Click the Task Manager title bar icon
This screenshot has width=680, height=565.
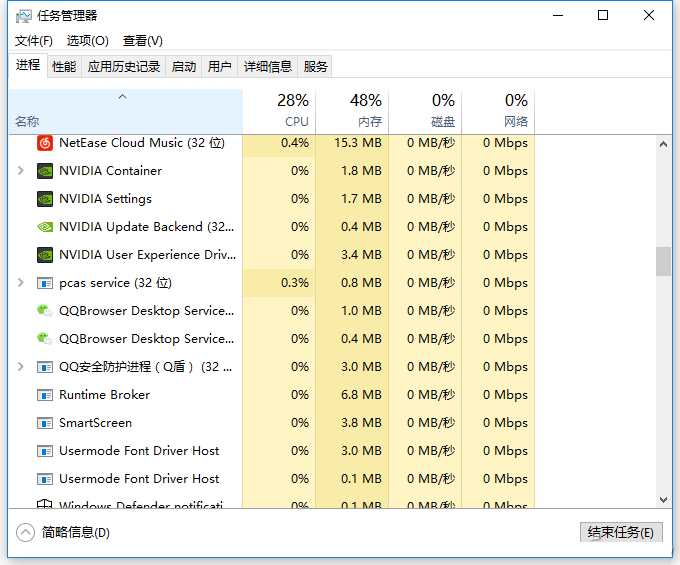click(x=23, y=16)
